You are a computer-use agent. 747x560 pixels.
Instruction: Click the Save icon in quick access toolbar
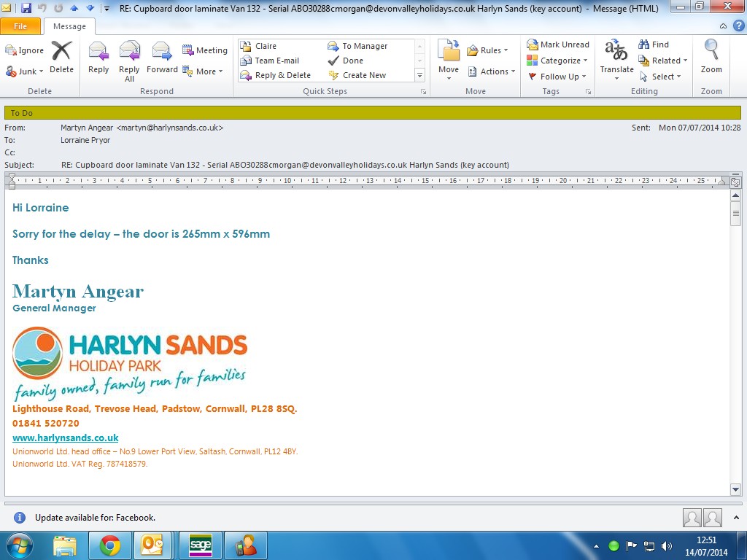click(26, 8)
